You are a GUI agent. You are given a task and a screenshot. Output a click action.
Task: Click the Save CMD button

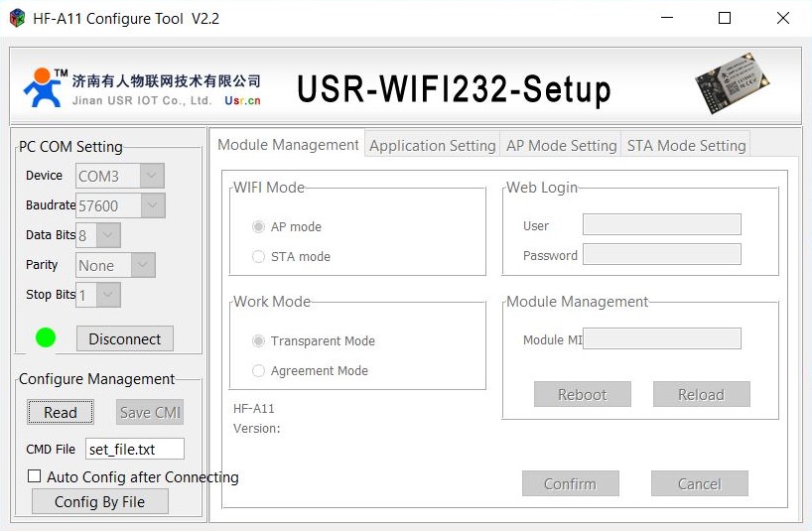point(150,413)
